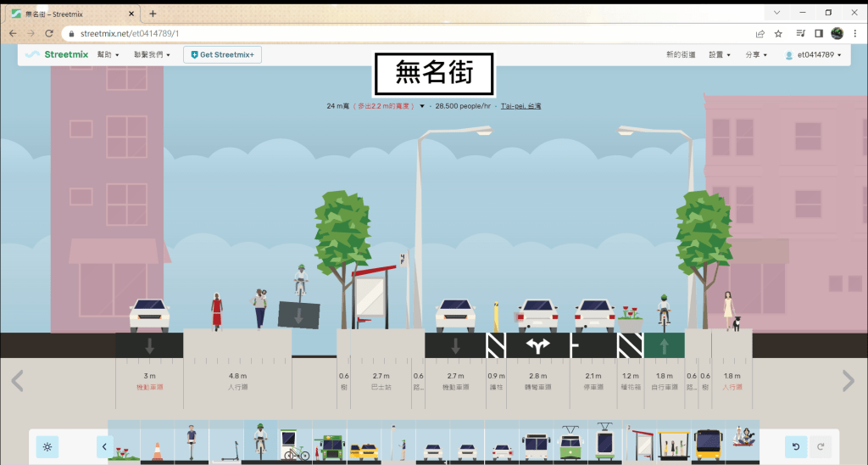Click the address bar showing streetmix.net/et0414789/1

click(x=409, y=34)
